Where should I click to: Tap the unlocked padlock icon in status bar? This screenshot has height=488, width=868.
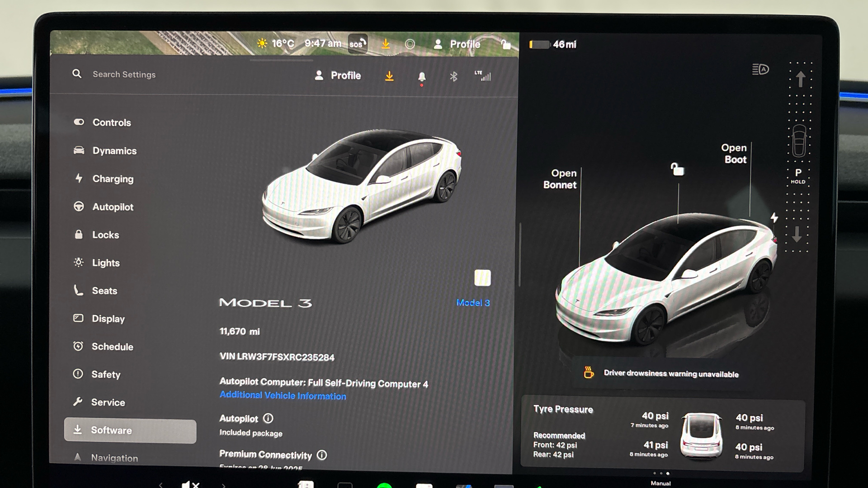(505, 44)
